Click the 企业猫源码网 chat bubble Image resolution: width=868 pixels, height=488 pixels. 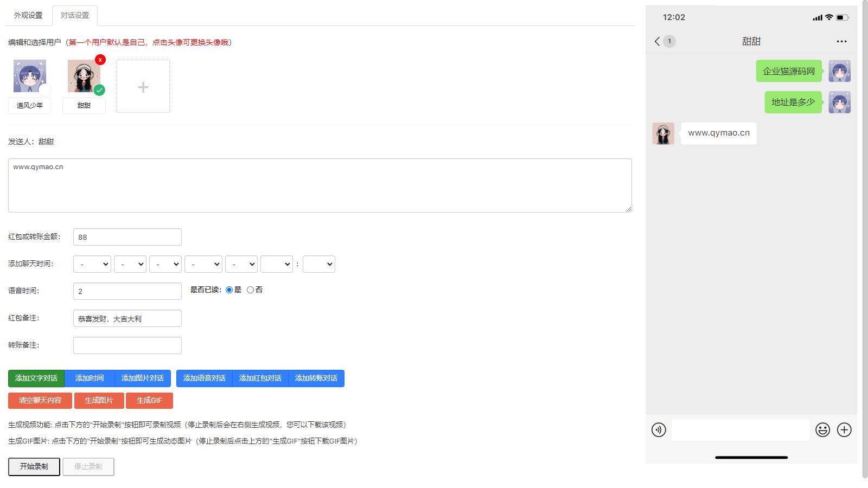(789, 71)
